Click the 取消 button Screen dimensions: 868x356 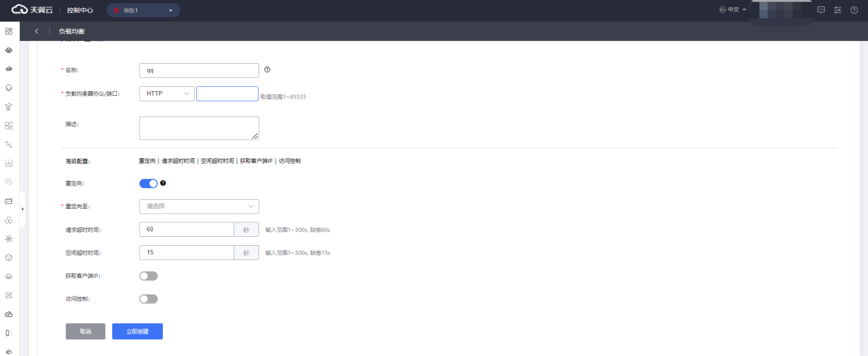pos(86,331)
